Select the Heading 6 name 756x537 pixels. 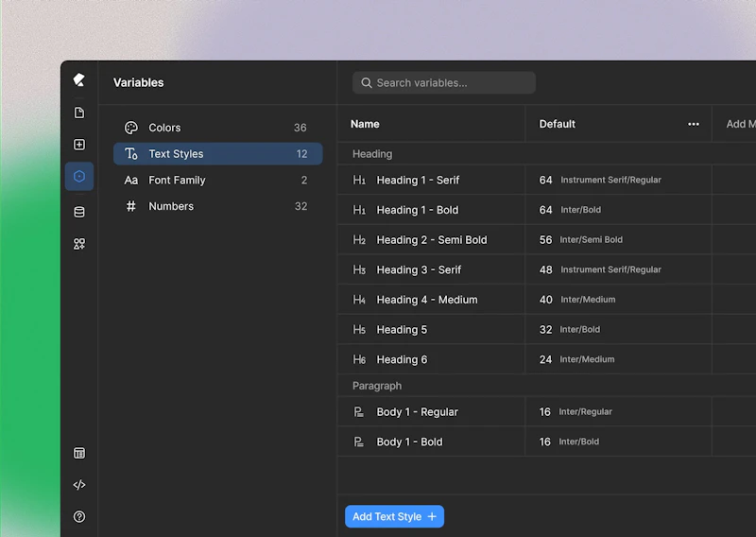tap(402, 359)
